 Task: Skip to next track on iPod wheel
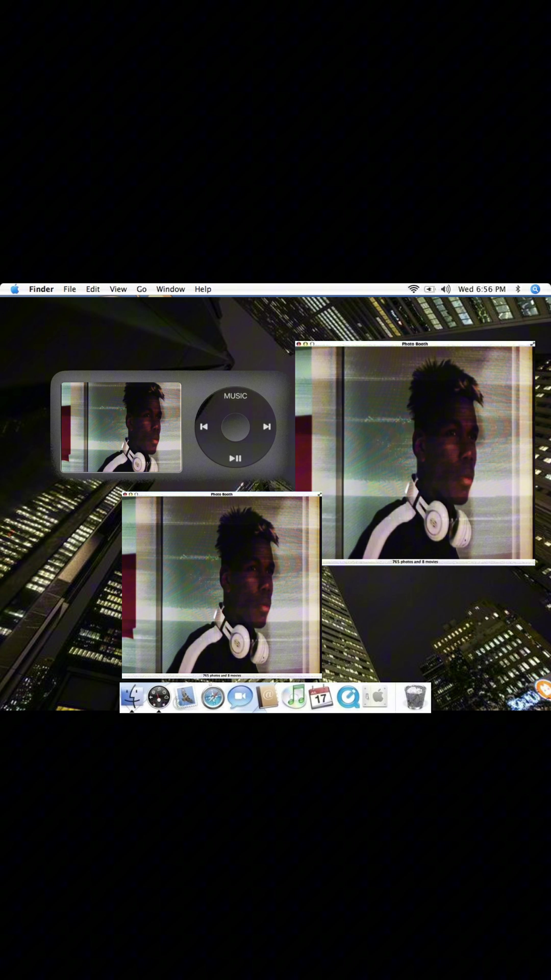tap(267, 427)
